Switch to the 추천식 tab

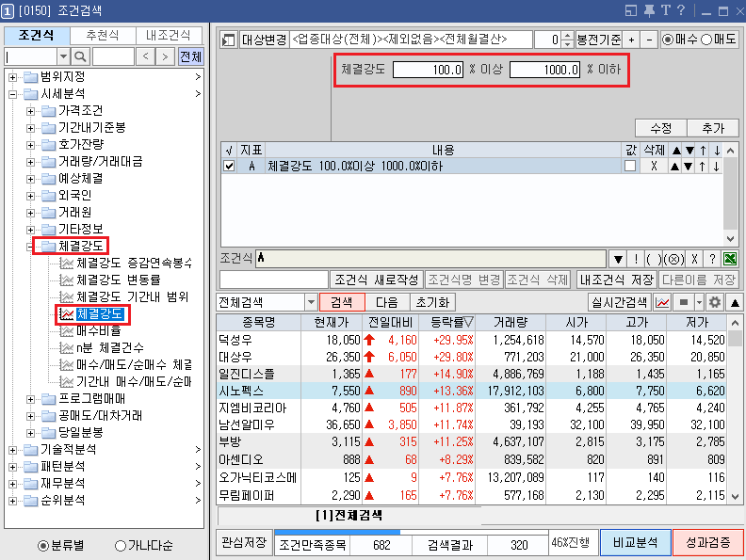point(103,36)
